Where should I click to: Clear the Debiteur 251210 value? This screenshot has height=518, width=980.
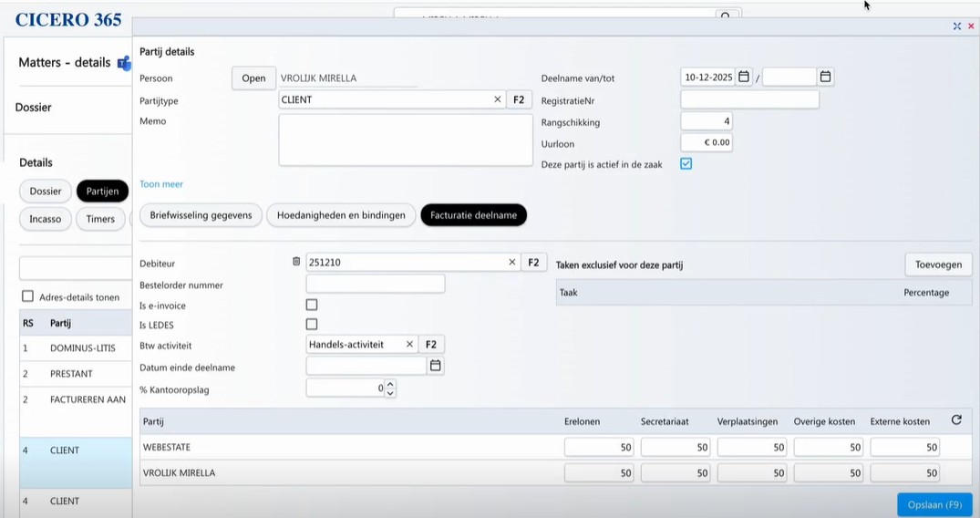coord(512,263)
